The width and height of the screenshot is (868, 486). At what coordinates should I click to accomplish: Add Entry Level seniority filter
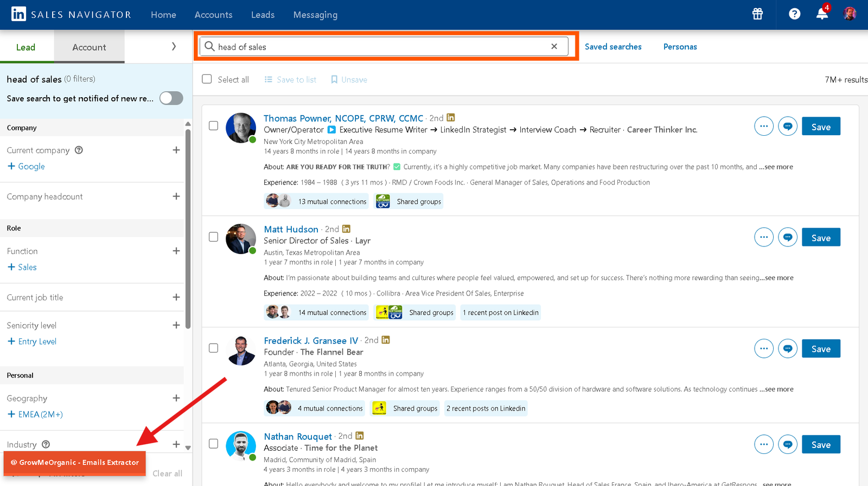click(32, 342)
